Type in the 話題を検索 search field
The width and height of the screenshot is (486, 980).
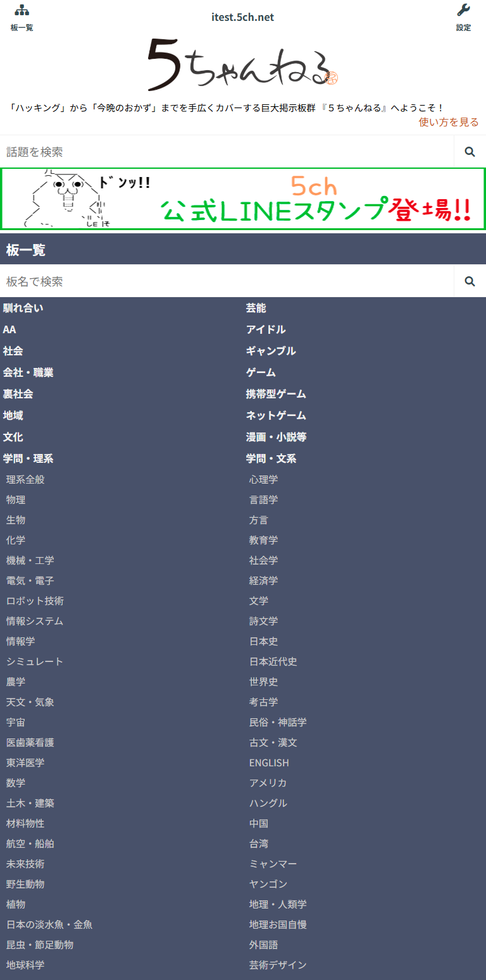227,152
